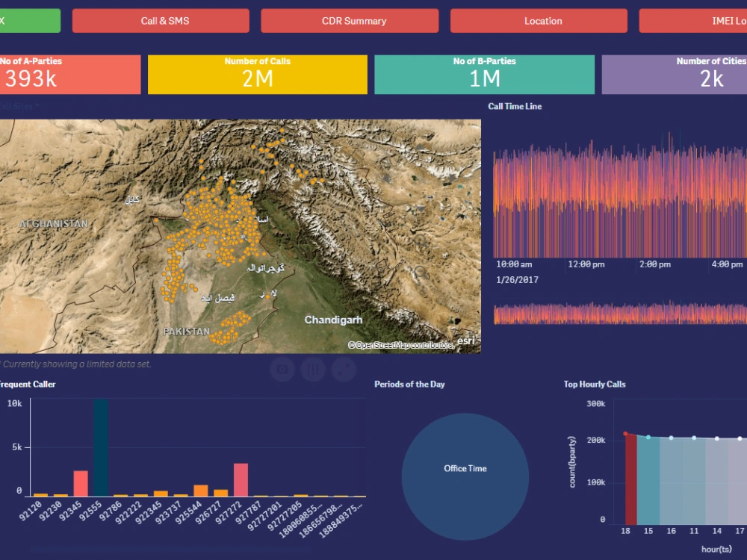Image resolution: width=747 pixels, height=560 pixels.
Task: Click the camera snapshot icon below the map
Action: click(x=282, y=369)
